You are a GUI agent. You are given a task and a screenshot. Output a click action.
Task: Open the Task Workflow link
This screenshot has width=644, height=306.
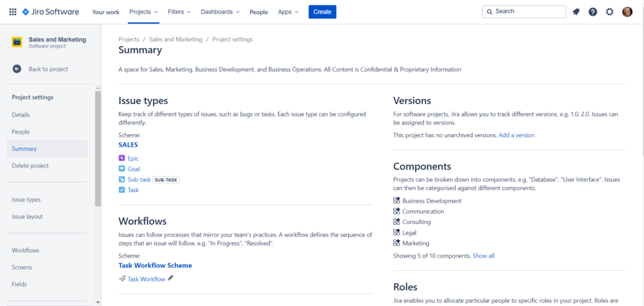click(147, 279)
